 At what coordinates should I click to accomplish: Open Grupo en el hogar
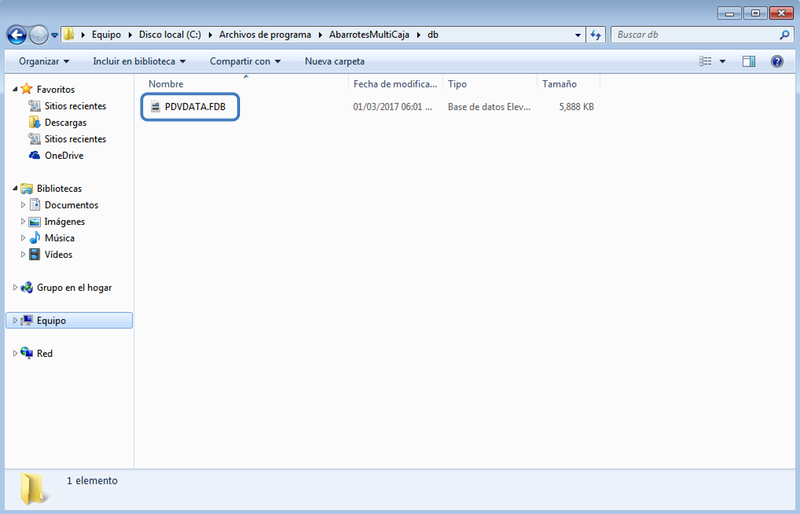74,287
